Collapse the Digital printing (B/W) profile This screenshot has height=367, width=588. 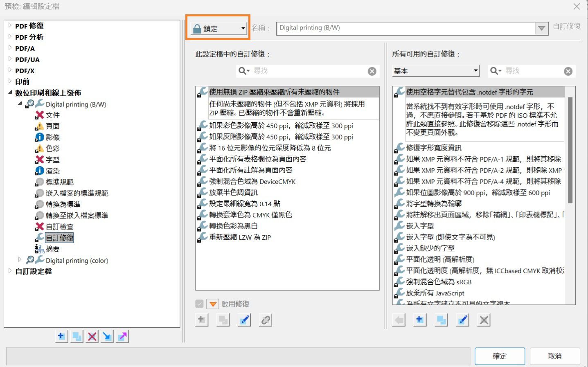(20, 104)
